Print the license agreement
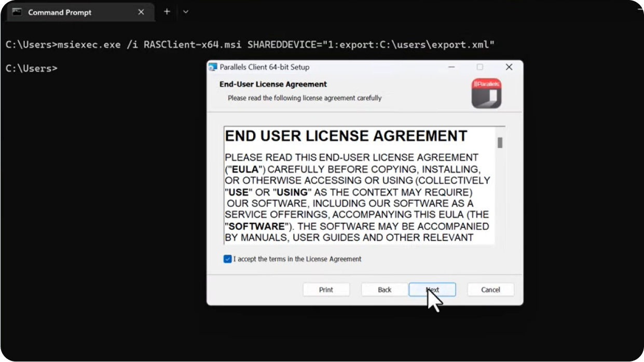 coord(326,289)
